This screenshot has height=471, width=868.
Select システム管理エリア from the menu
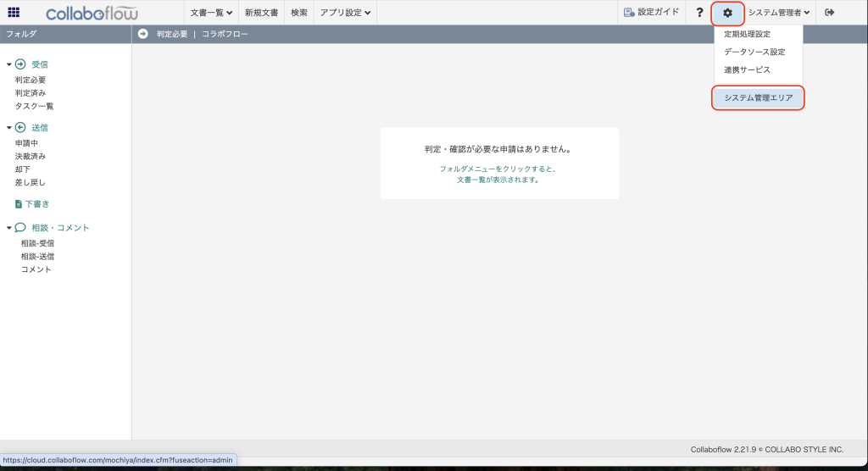(x=758, y=98)
